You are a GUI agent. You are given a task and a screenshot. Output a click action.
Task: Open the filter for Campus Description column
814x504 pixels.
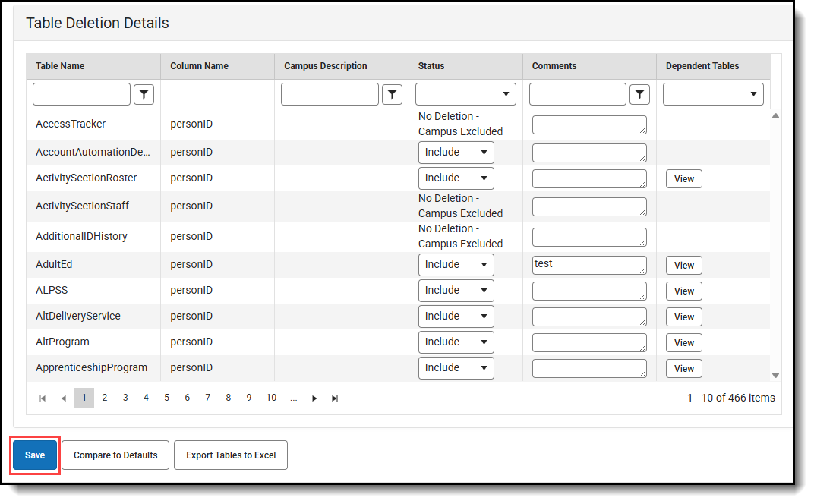pyautogui.click(x=393, y=94)
